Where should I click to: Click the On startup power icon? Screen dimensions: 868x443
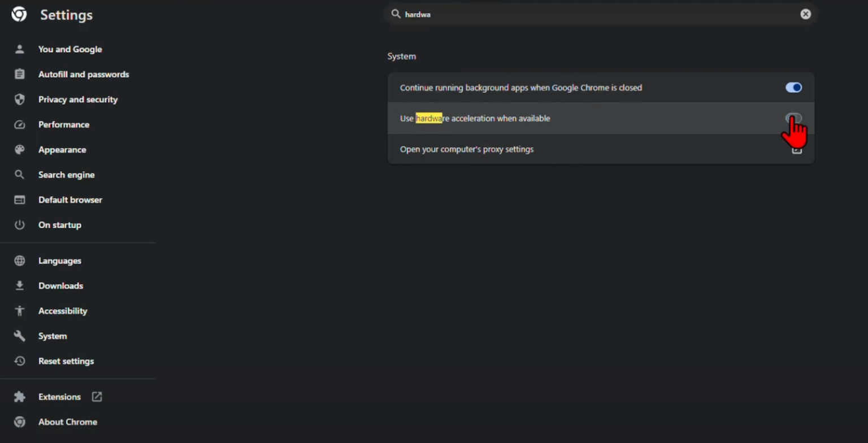click(x=19, y=225)
